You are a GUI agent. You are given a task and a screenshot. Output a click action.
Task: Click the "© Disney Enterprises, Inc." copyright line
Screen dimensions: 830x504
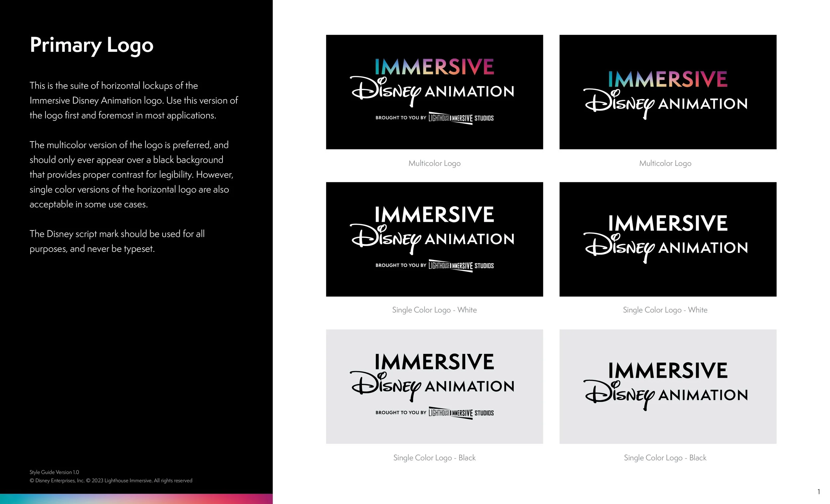(111, 480)
